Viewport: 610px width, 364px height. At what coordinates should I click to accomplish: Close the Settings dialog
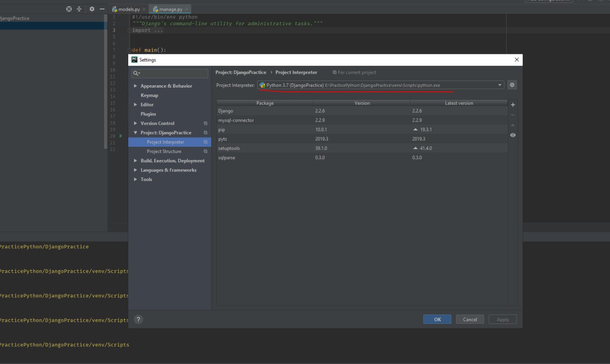(x=517, y=60)
